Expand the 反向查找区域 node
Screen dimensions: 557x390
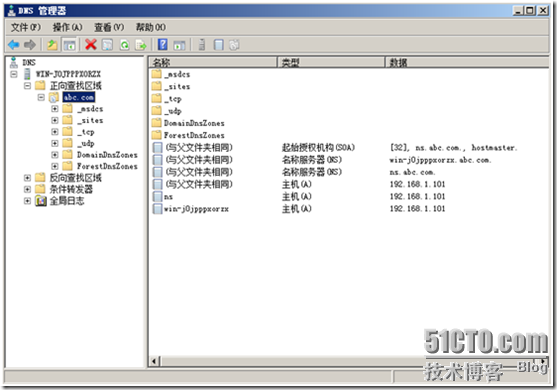[27, 178]
